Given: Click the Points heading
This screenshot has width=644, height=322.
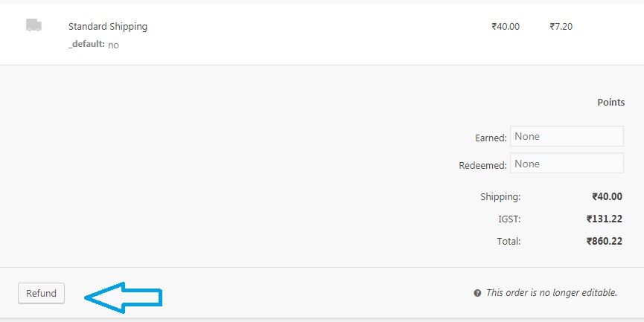Looking at the screenshot, I should (x=610, y=102).
